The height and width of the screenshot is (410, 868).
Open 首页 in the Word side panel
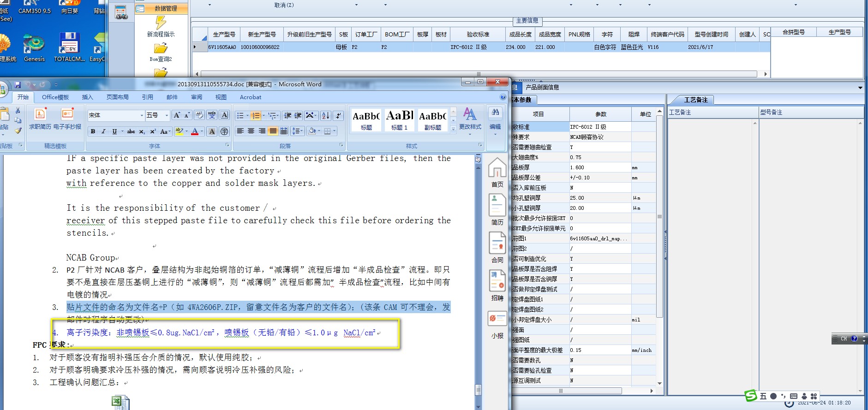[497, 172]
